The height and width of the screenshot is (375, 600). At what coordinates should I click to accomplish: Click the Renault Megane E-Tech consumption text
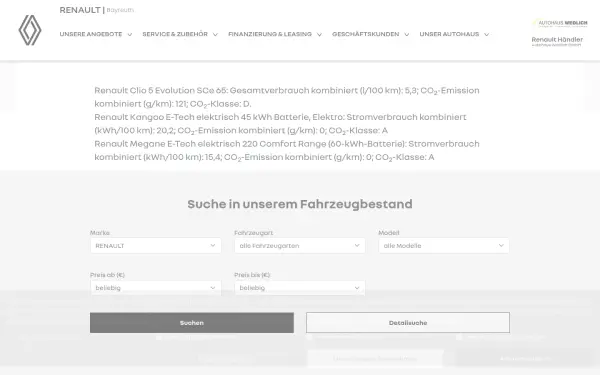click(287, 150)
